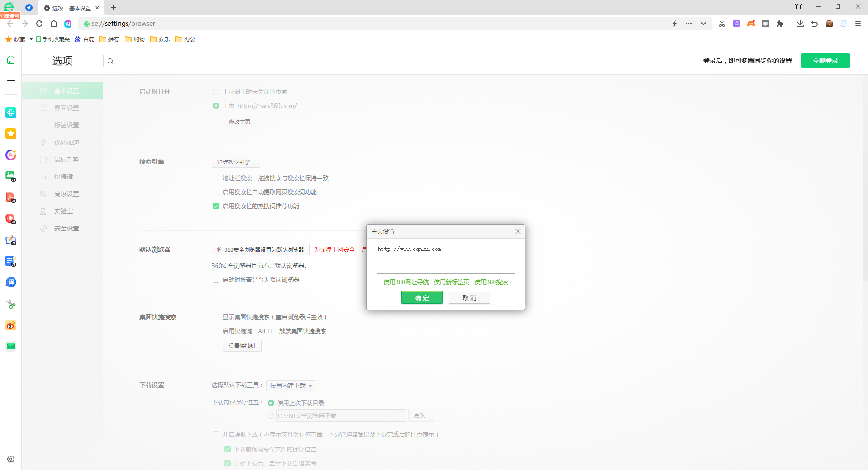868x470 pixels.
Task: Reload the page with the refresh icon
Action: 39,23
